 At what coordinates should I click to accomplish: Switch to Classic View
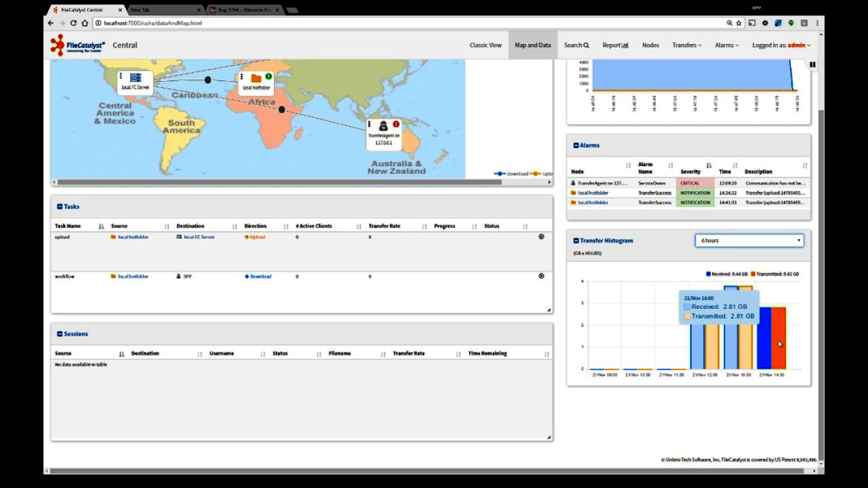point(486,45)
